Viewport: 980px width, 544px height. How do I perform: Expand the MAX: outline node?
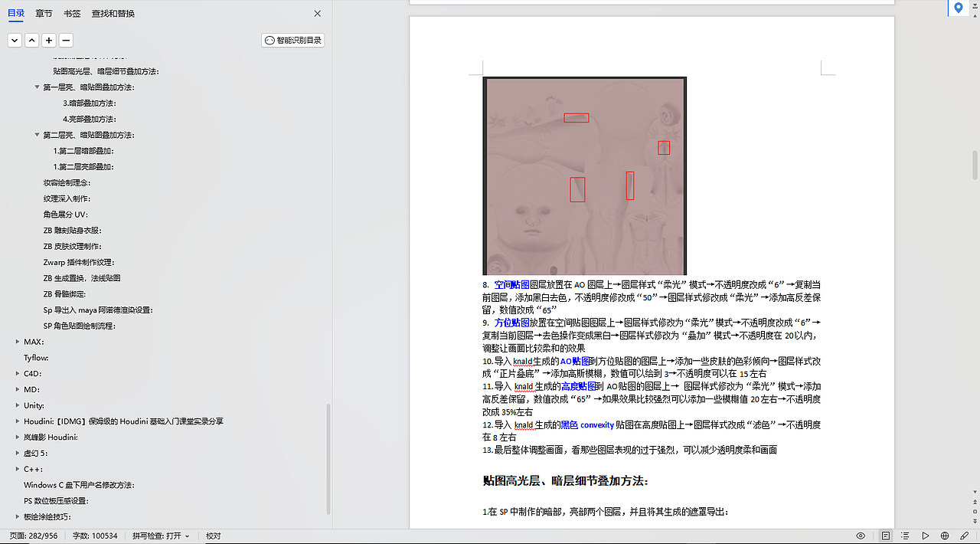point(18,342)
